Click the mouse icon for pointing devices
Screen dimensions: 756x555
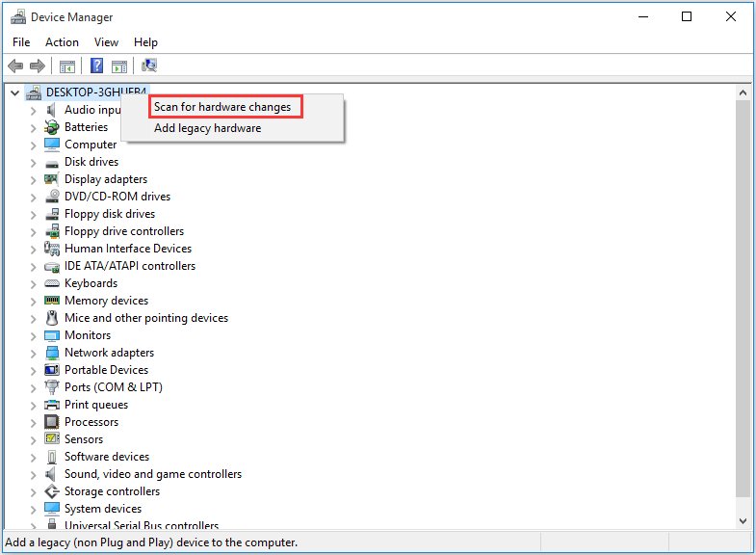click(x=52, y=318)
